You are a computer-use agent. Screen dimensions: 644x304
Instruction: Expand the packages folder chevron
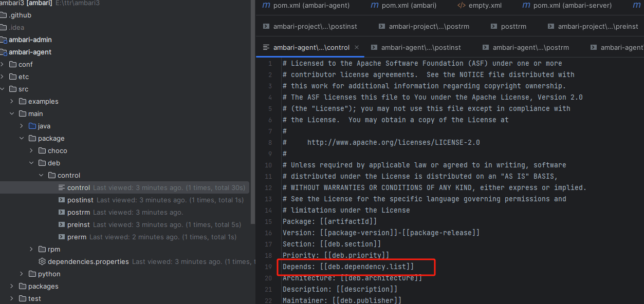(x=12, y=286)
